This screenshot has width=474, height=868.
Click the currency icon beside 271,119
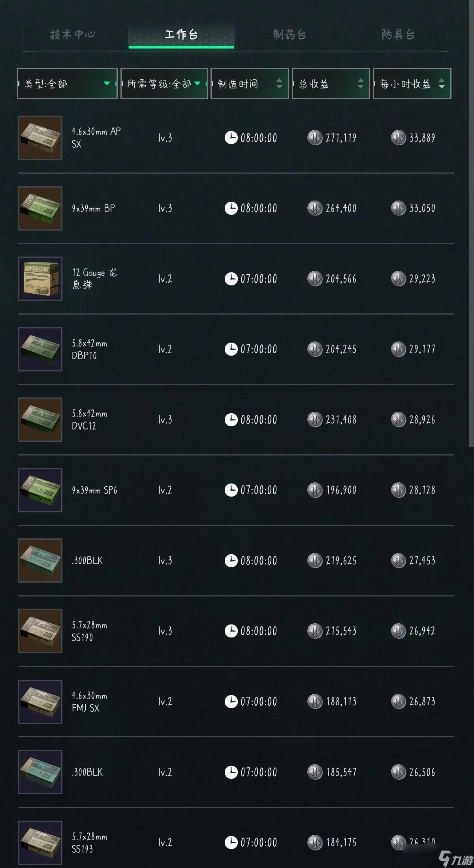(x=315, y=138)
